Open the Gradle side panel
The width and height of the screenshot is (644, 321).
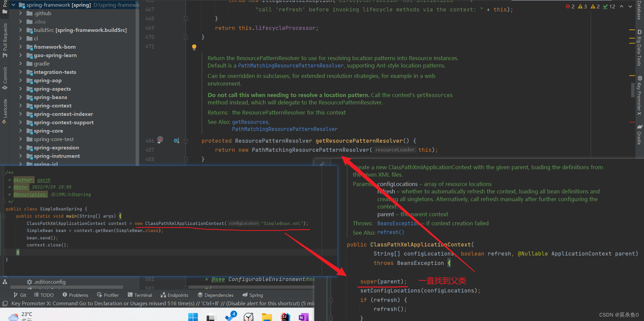[639, 135]
